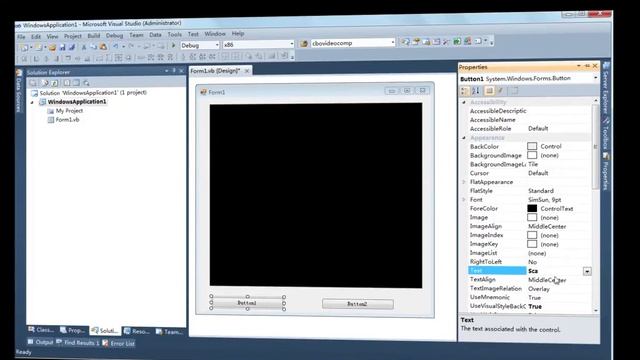Screen dimensions: 640x360
Task: Click the Alphabetical sort icon in Properties
Action: coord(476,91)
